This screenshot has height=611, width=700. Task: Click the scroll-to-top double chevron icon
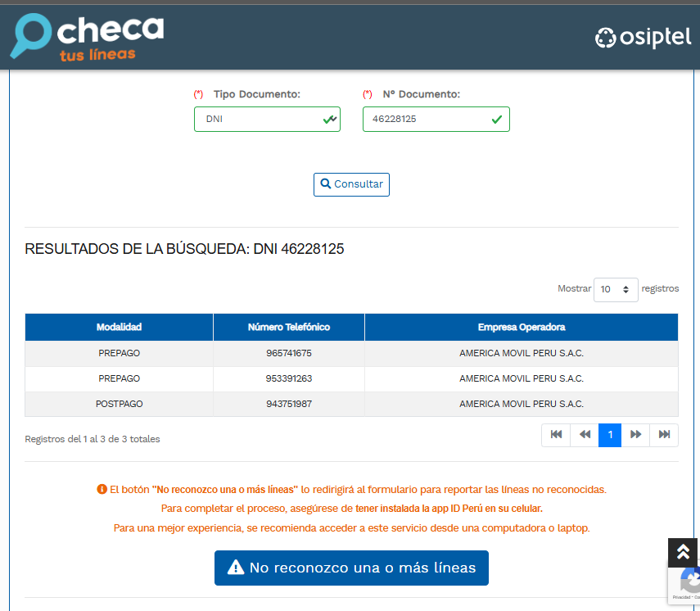(x=682, y=553)
